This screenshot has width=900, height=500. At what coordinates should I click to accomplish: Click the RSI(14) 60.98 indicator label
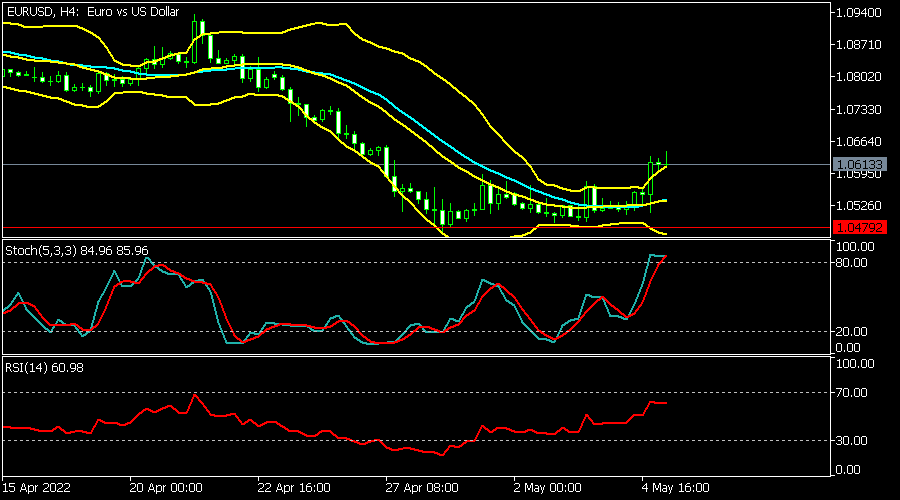point(44,367)
